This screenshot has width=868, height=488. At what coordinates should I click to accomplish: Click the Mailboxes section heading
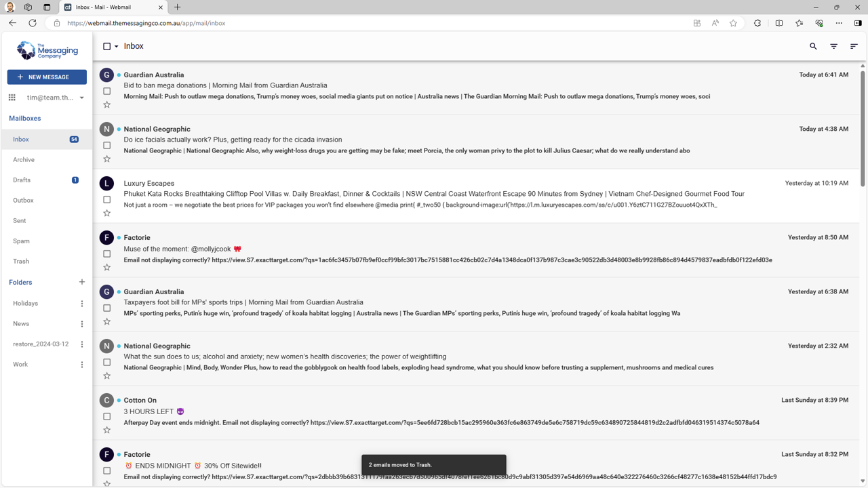click(x=25, y=118)
